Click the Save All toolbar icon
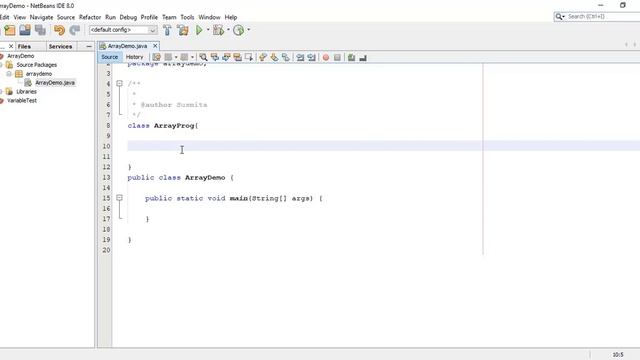Screen dimensions: 640x360 (40, 30)
